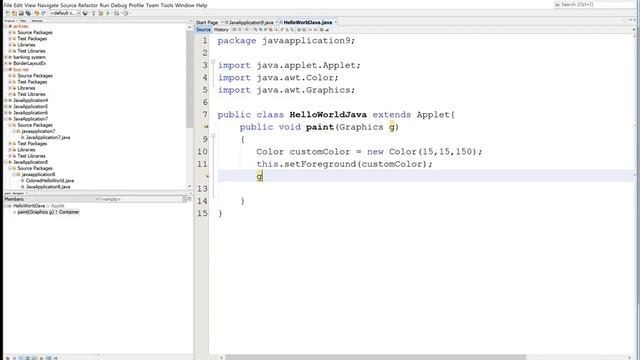
Task: Select paint(Graphics g) in the Navigator
Action: (48, 212)
